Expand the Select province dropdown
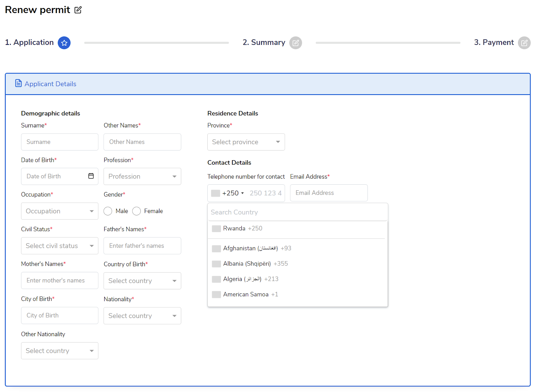 246,142
